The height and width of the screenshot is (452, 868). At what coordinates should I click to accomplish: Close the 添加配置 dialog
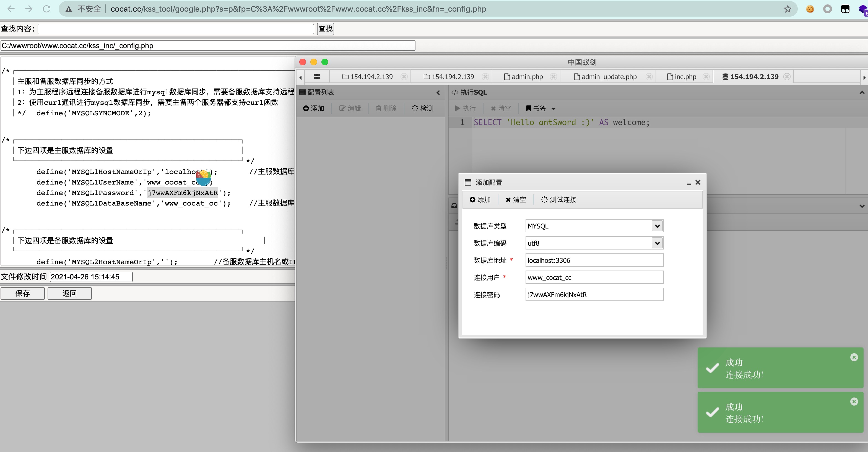(x=698, y=182)
